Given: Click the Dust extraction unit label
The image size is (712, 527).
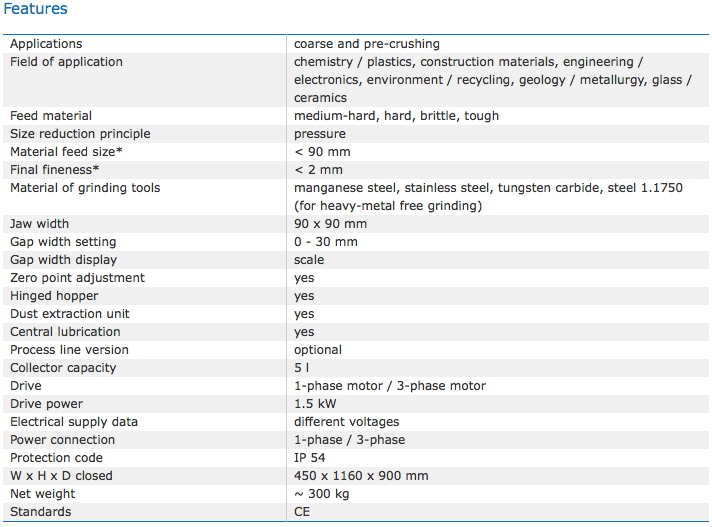Looking at the screenshot, I should click(72, 314).
